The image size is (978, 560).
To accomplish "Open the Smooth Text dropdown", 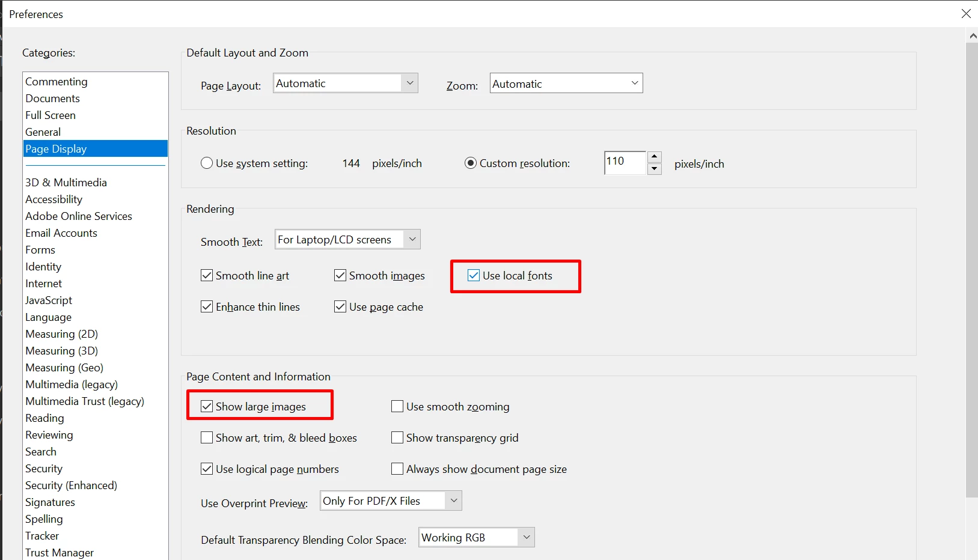I will point(348,239).
